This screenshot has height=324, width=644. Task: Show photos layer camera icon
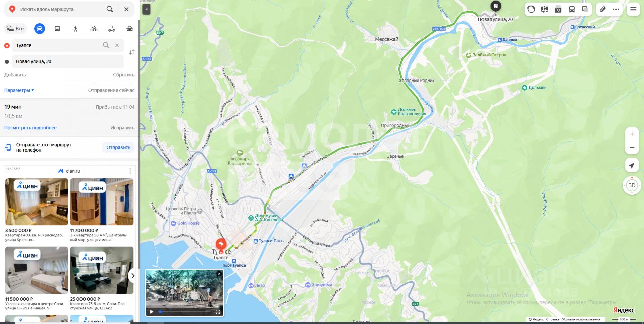[558, 9]
